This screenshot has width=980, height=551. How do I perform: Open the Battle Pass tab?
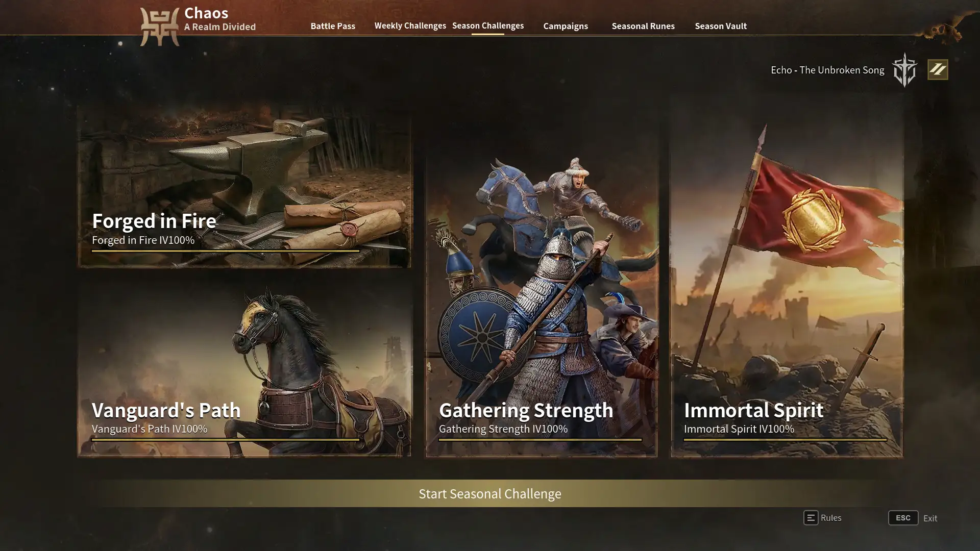click(x=333, y=26)
